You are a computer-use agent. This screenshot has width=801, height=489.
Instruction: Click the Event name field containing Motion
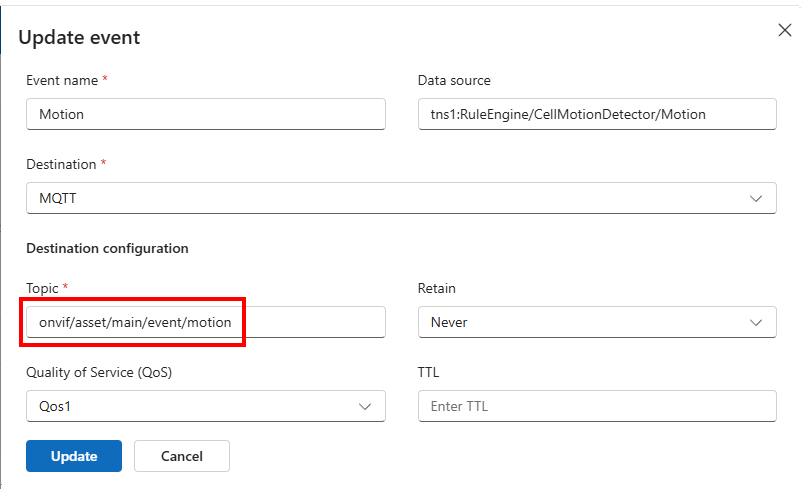click(x=205, y=114)
